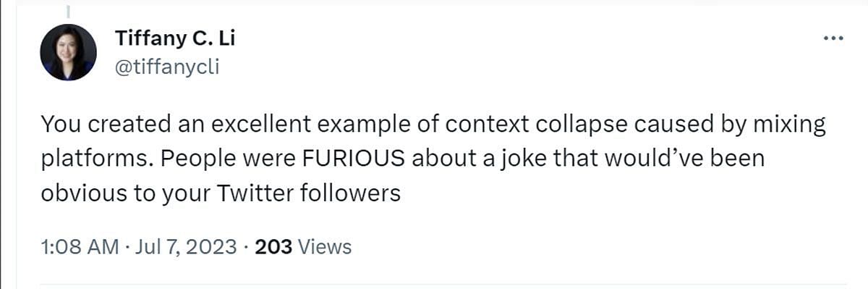Click the word Views after 203

click(325, 247)
